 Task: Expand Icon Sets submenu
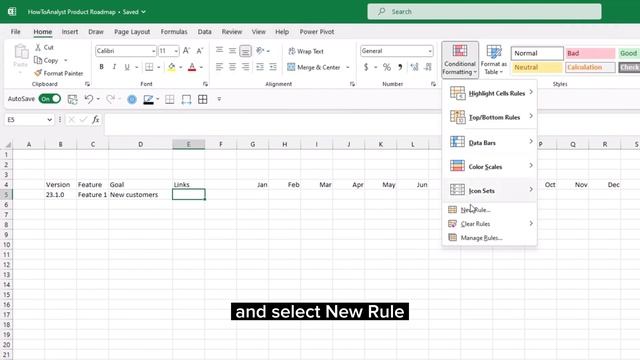point(489,190)
